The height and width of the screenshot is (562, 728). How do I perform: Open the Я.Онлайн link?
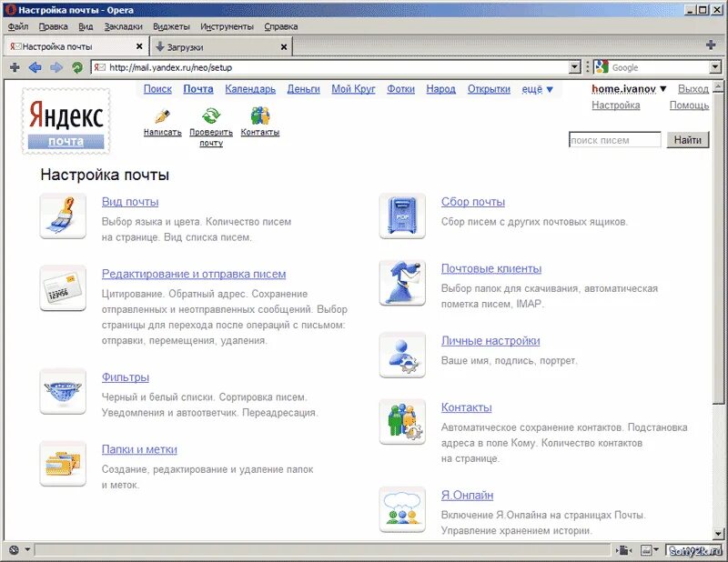point(467,496)
